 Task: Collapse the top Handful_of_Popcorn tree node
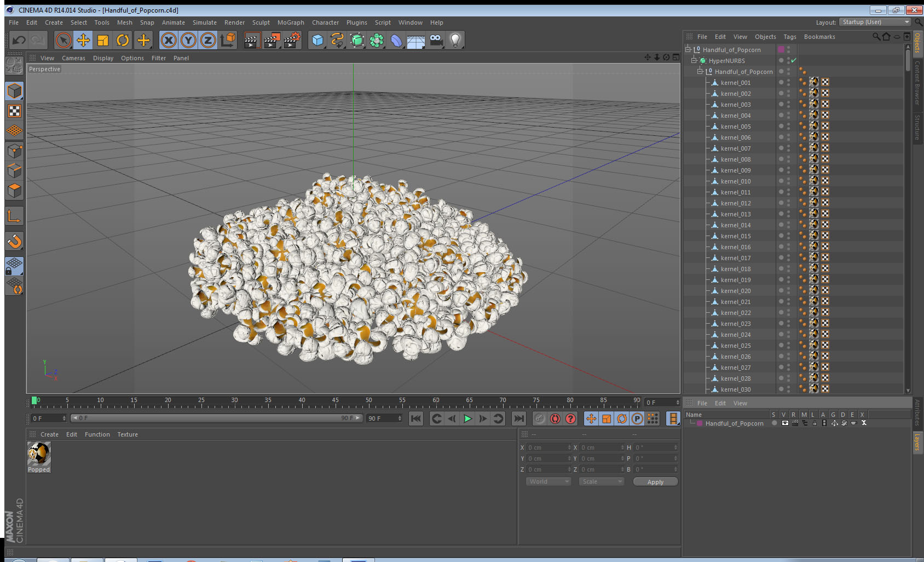(x=688, y=49)
